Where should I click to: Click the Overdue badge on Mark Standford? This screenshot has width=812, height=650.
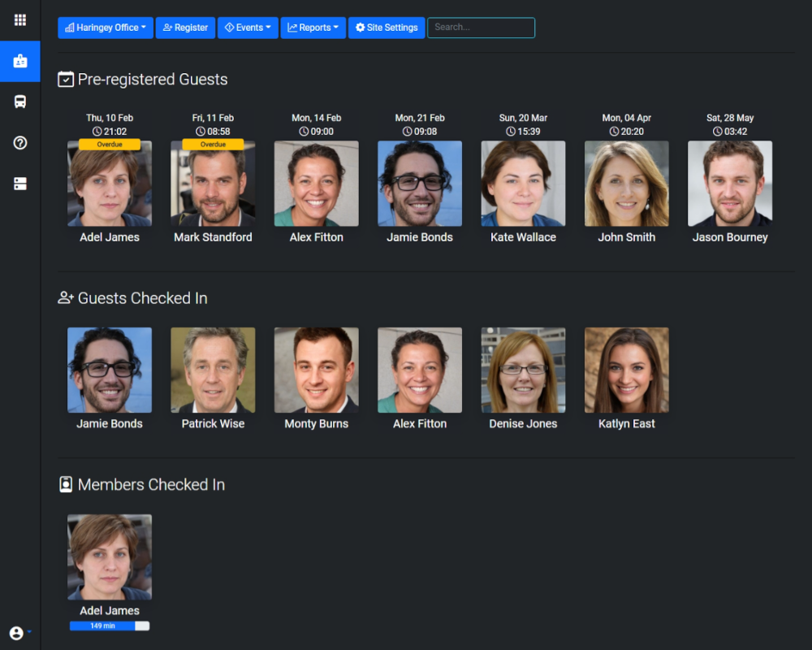pyautogui.click(x=213, y=145)
